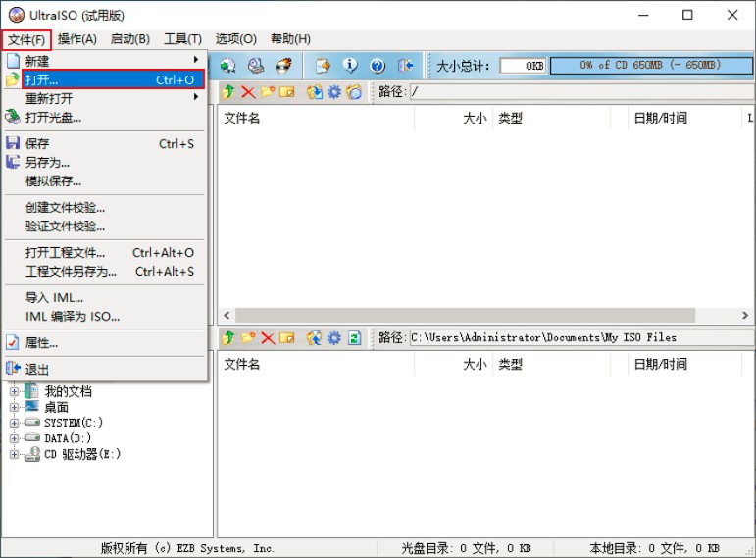Click the gear icon in lower local pane

click(334, 337)
